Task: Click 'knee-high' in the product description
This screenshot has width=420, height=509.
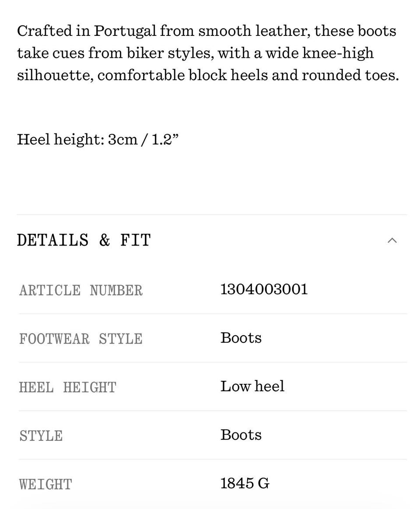Action: [x=338, y=53]
